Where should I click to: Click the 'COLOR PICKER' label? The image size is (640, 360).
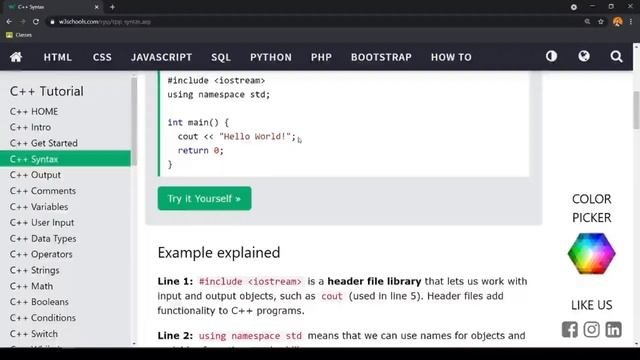[591, 208]
